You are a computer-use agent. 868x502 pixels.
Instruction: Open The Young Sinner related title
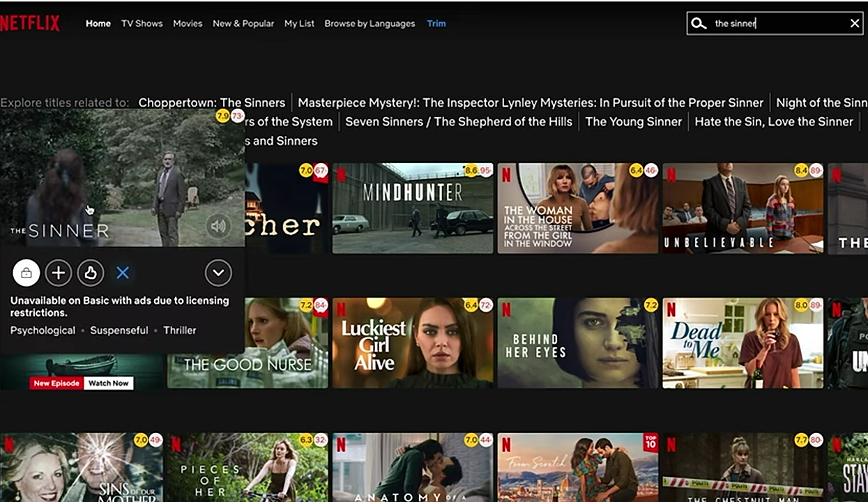pos(633,121)
